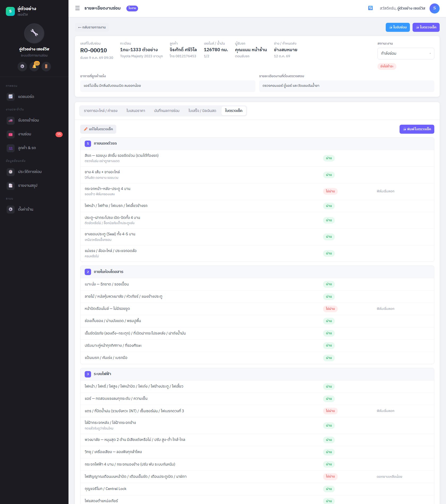Click the ยังไม่ชำระ unpaid status badge
The width and height of the screenshot is (446, 504).
pos(387,66)
